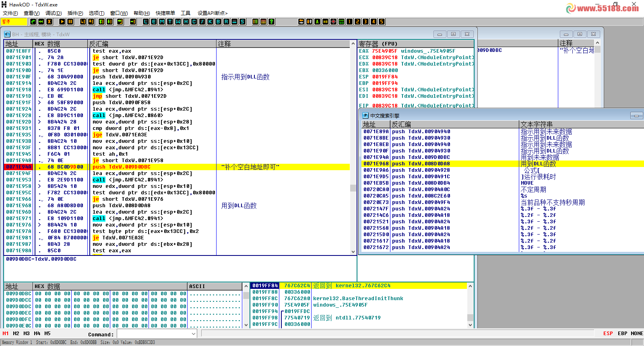Open Patches window with slash icon
The image size is (644, 346).
pyautogui.click(x=202, y=22)
